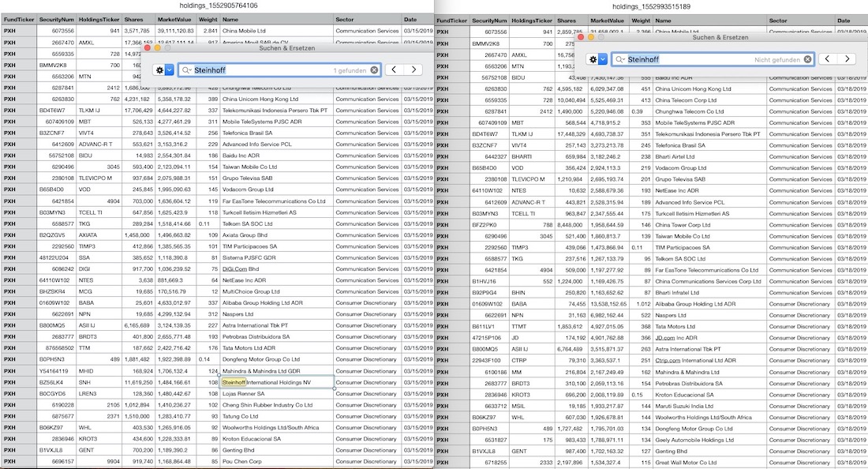Select the 01609W102 cell in left window
This screenshot has width=868, height=469.
pos(57,303)
